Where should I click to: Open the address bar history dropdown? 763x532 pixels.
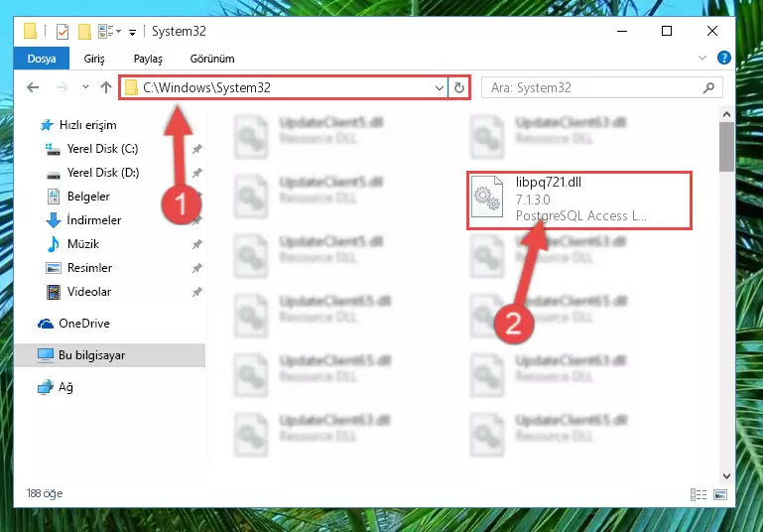point(439,88)
